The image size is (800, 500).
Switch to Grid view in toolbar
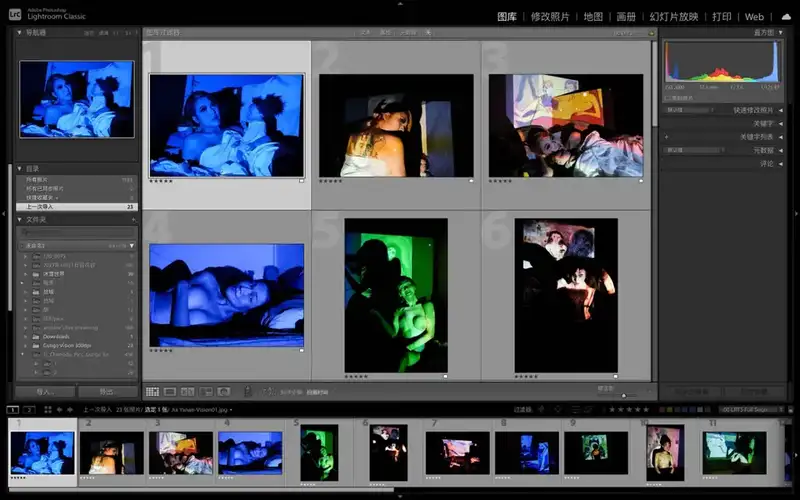point(153,392)
